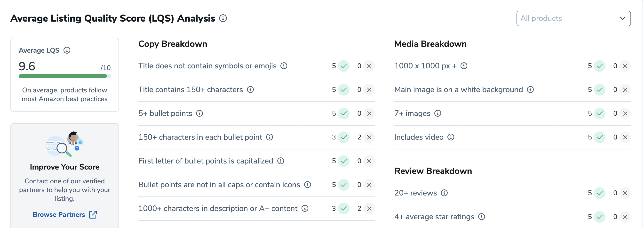Viewport: 644px width, 228px height.
Task: Open info icon for 7+ images
Action: click(x=437, y=113)
